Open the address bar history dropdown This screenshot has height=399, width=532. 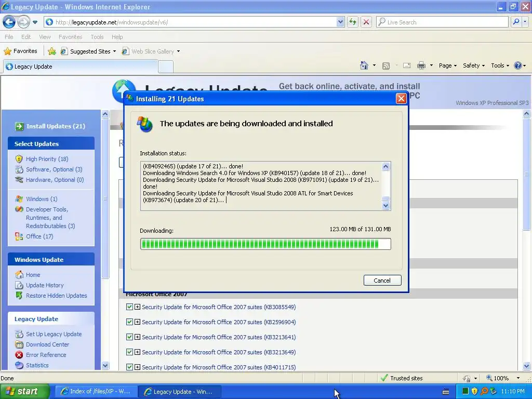(x=340, y=22)
